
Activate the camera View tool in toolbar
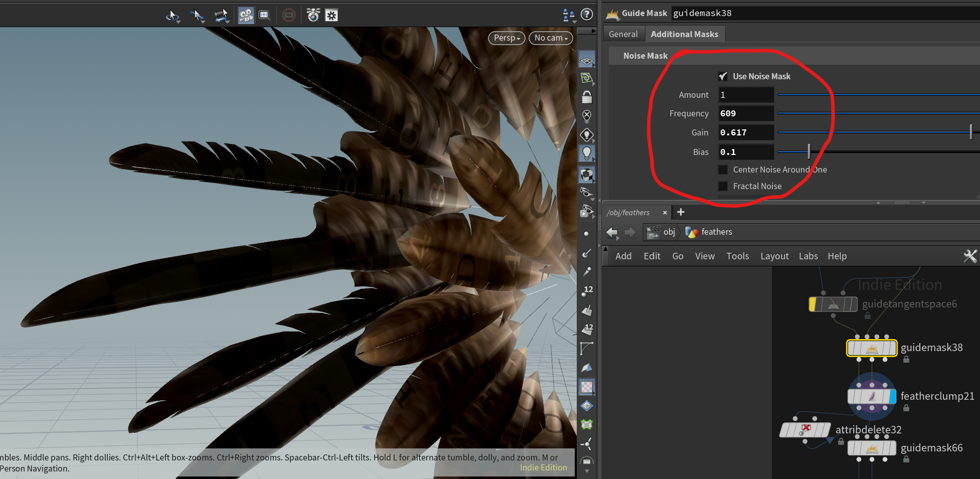point(246,16)
